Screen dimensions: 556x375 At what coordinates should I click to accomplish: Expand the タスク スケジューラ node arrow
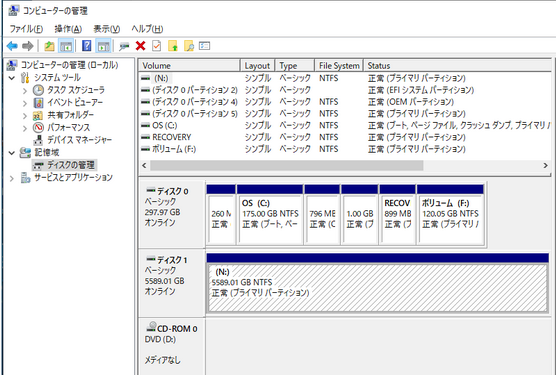(x=24, y=90)
